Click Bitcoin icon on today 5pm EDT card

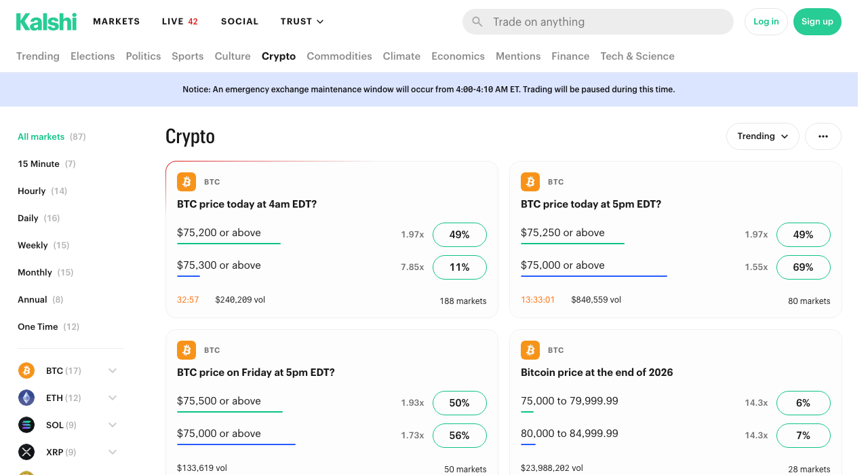[530, 182]
